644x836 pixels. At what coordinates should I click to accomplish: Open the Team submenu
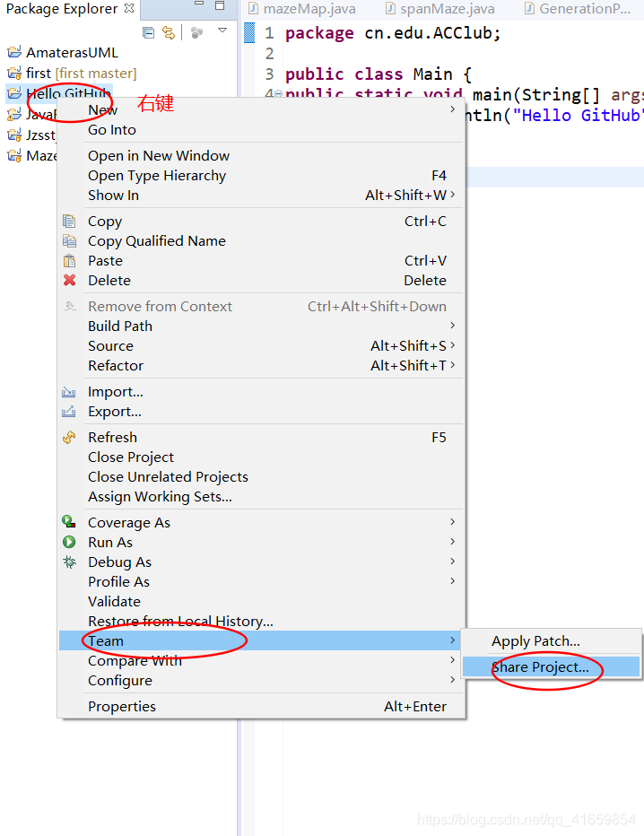(262, 640)
